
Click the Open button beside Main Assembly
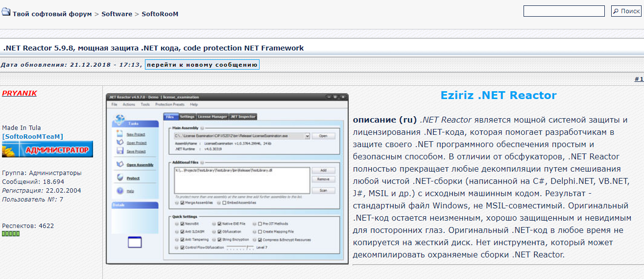pyautogui.click(x=323, y=136)
